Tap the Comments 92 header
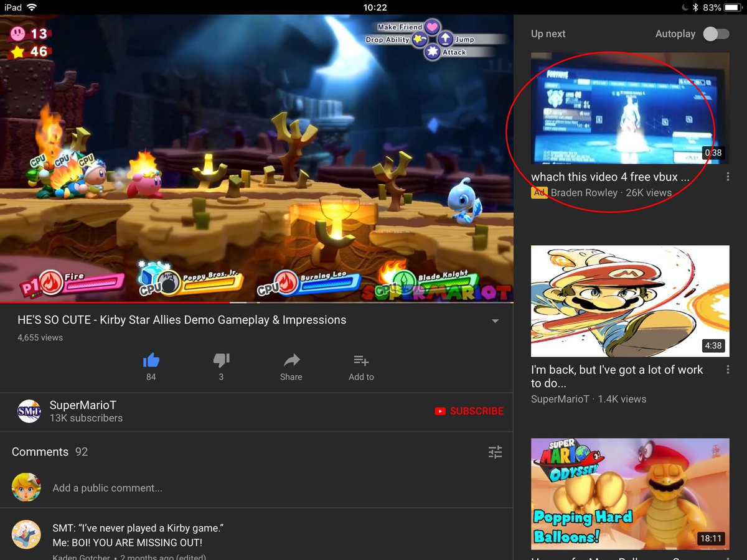Screen dimensions: 747x560 pyautogui.click(x=50, y=452)
